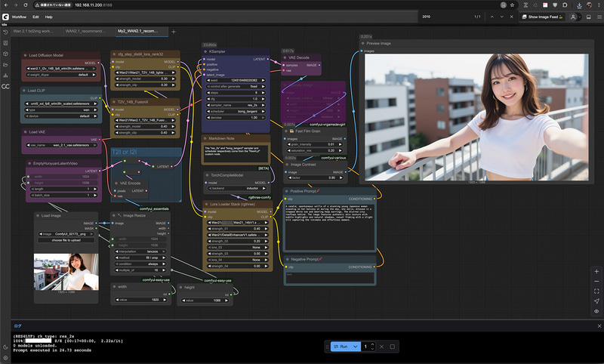Open the Help menu

48,17
